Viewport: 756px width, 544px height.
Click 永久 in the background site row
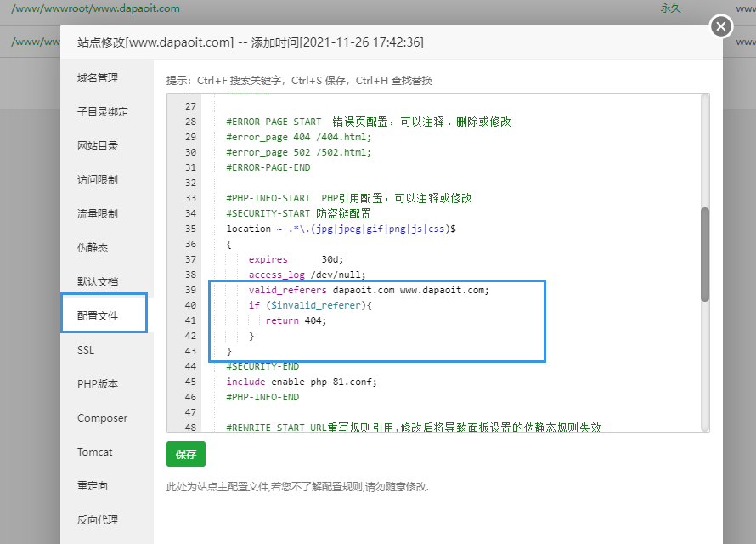click(670, 8)
